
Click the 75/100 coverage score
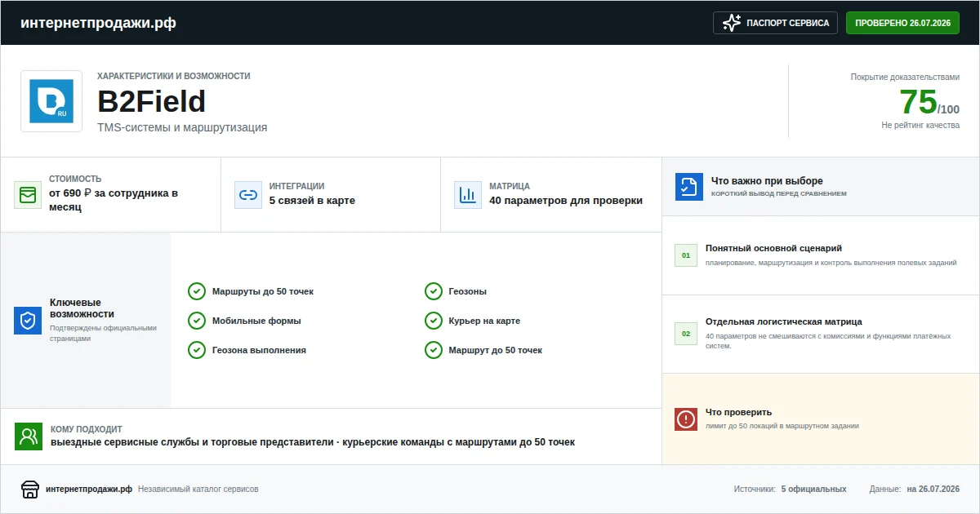(929, 102)
